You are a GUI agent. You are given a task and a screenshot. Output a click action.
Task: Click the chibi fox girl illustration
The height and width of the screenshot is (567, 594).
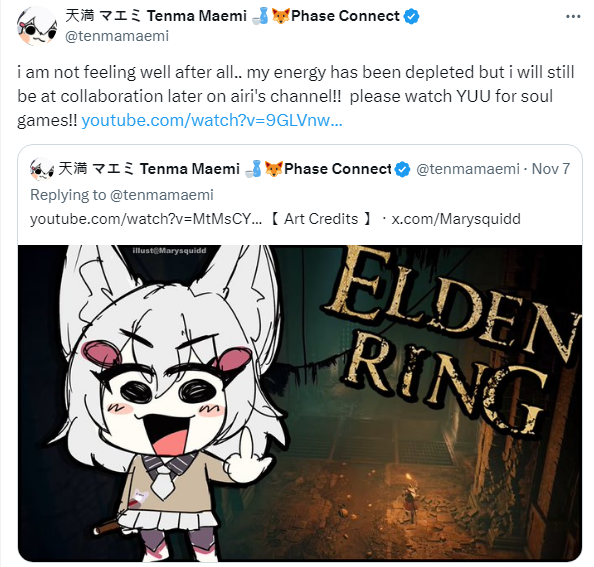[170, 403]
